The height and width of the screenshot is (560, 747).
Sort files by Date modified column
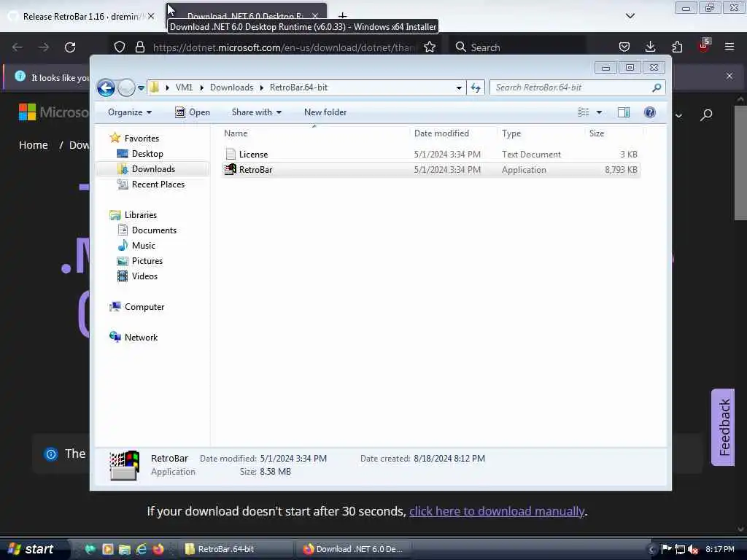pos(453,133)
